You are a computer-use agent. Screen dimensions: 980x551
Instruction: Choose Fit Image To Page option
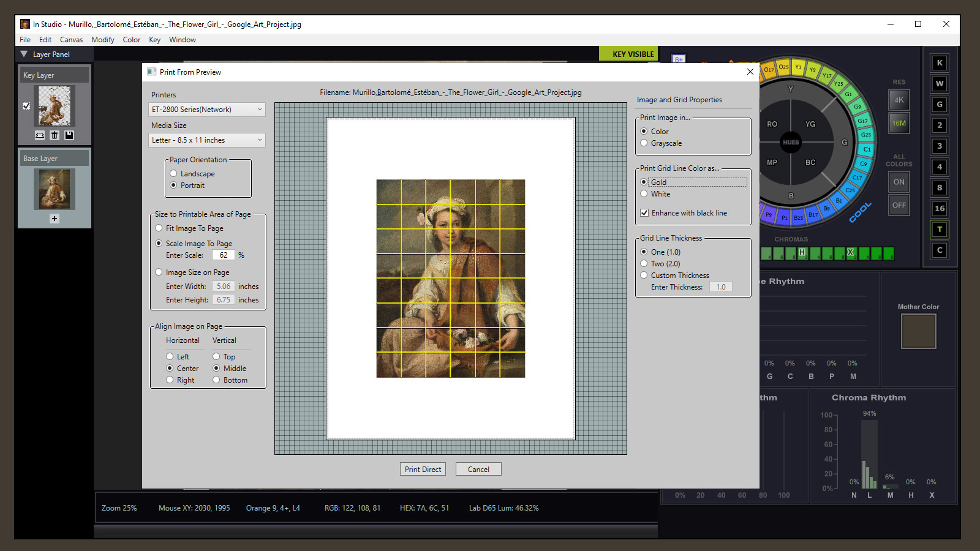tap(159, 228)
